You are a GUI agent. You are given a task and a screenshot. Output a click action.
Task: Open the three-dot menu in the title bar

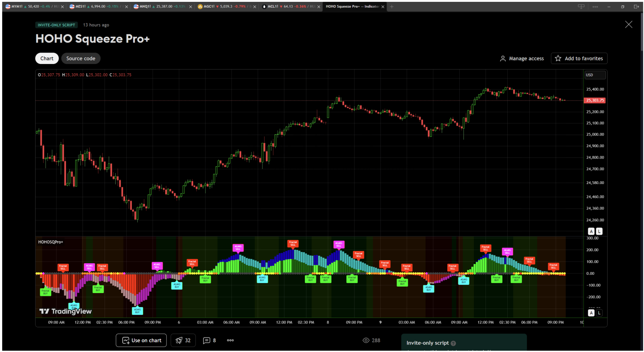595,7
